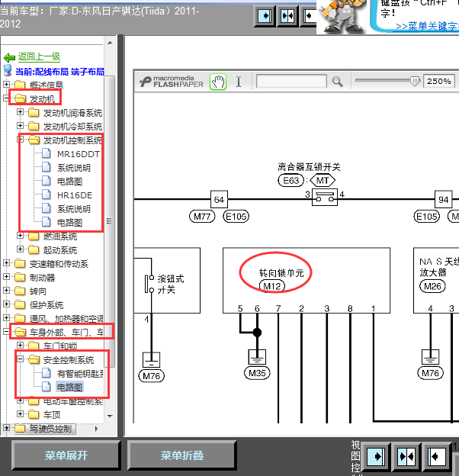
Task: Expand the 燃油系统 folder
Action: point(20,236)
